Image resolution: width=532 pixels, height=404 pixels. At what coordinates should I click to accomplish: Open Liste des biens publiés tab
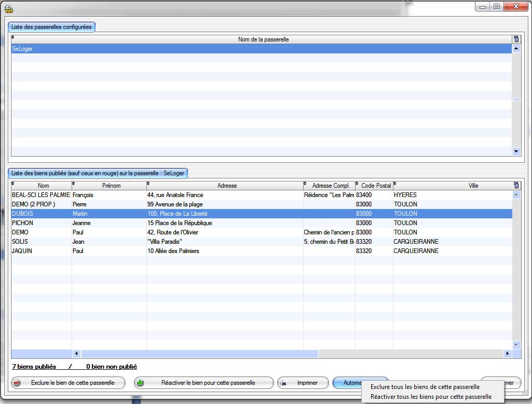coord(98,173)
